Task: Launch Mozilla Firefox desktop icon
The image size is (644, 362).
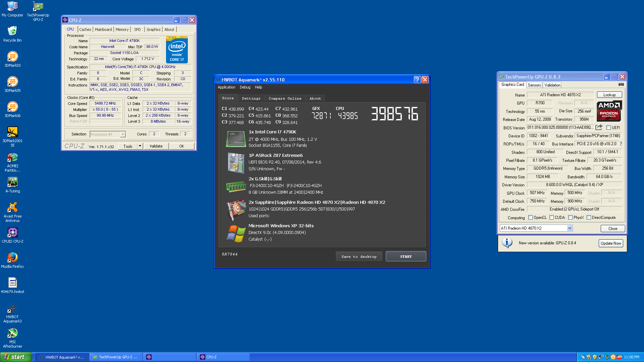Action: [x=12, y=260]
